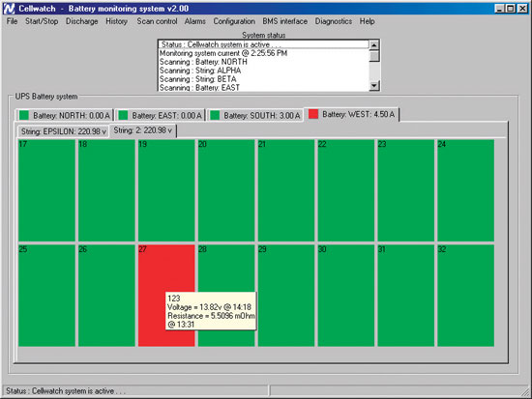This screenshot has height=399, width=532.
Task: Click the system status scroll-up arrow
Action: click(x=374, y=44)
